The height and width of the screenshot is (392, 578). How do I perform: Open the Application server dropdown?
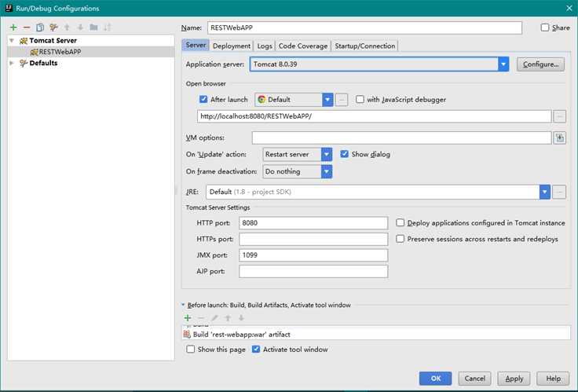coord(503,64)
